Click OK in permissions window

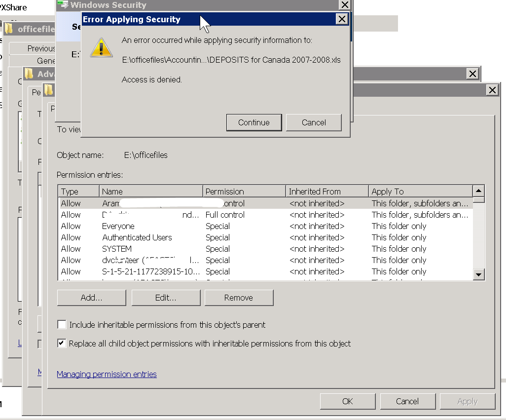tap(348, 401)
